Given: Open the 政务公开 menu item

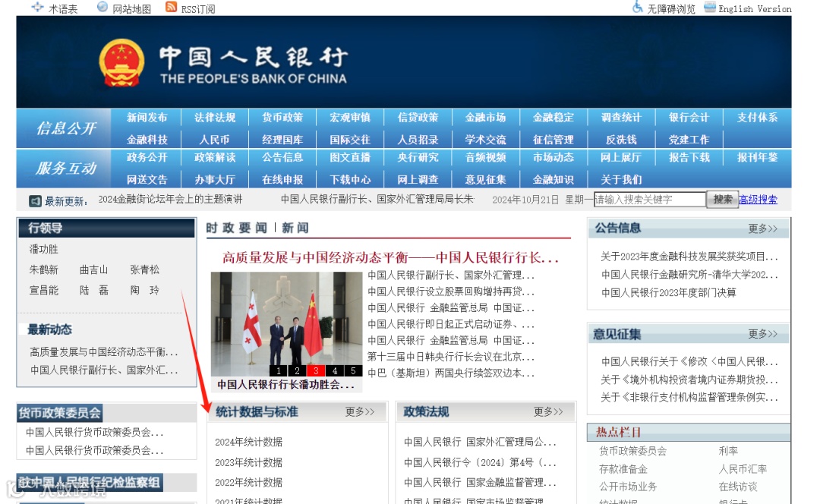Looking at the screenshot, I should click(147, 157).
